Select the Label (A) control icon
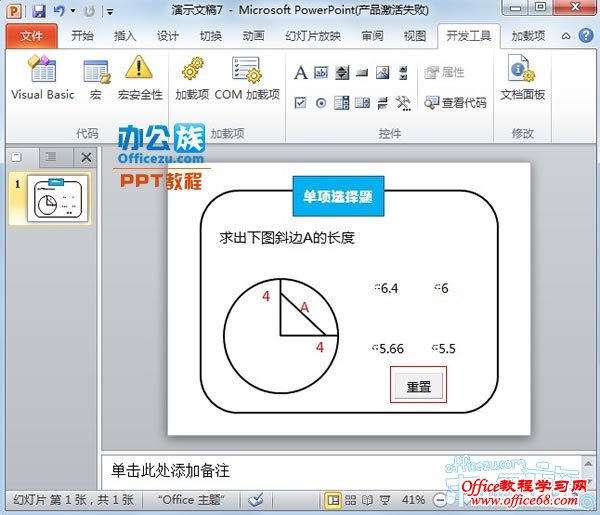600x515 pixels. pyautogui.click(x=300, y=73)
